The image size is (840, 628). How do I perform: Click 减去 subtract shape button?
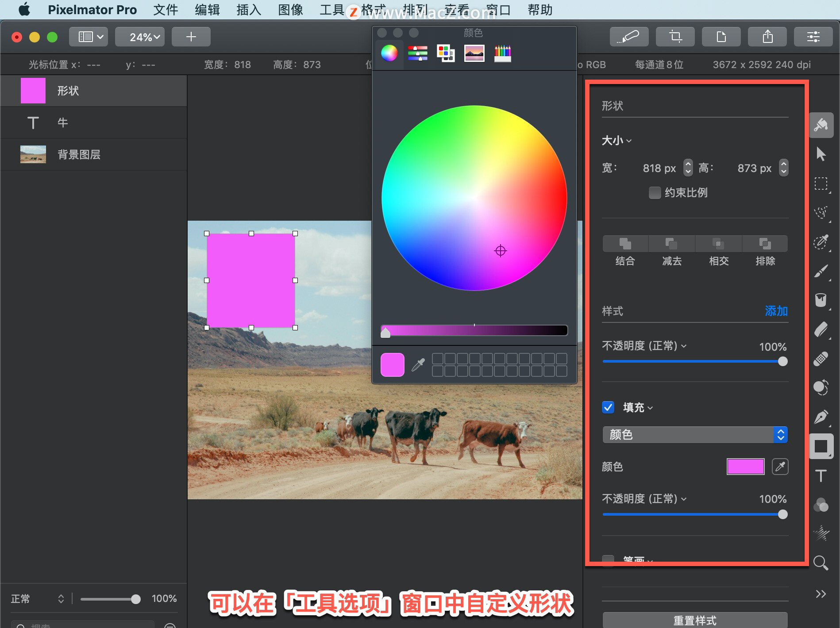point(671,244)
